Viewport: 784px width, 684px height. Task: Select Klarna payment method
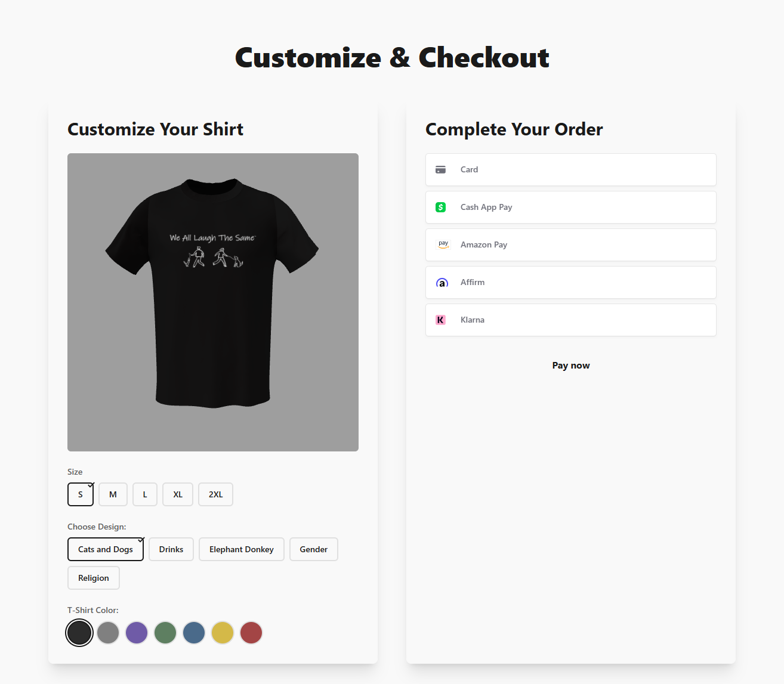tap(570, 320)
